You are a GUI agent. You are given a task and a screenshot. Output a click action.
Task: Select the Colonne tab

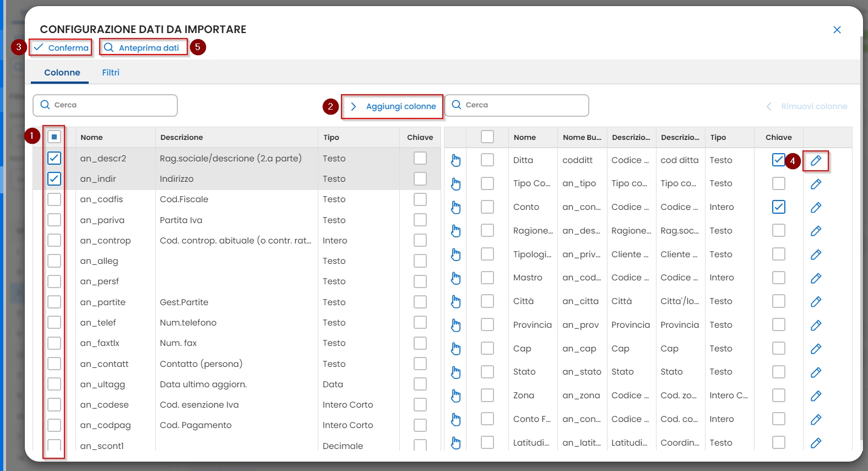pyautogui.click(x=62, y=73)
